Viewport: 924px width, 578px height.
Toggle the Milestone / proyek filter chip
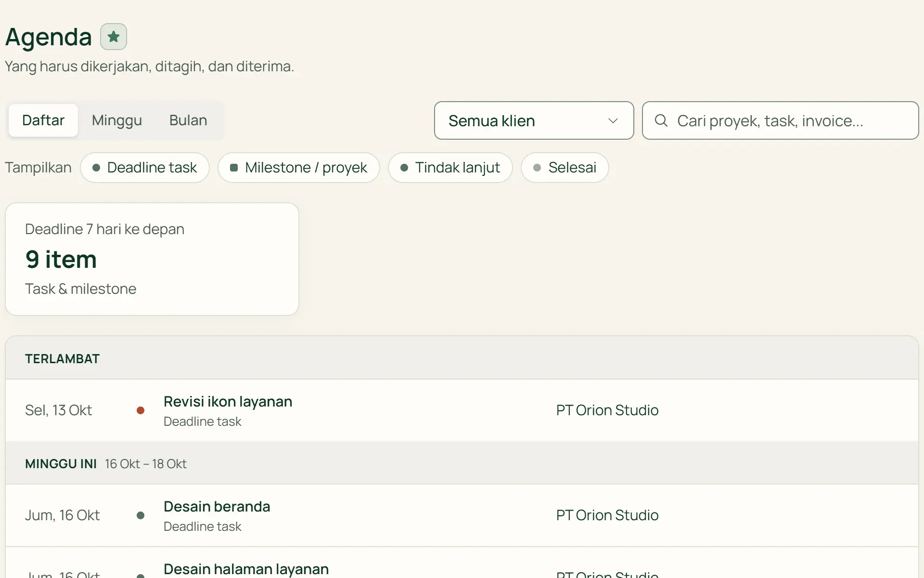[299, 168]
